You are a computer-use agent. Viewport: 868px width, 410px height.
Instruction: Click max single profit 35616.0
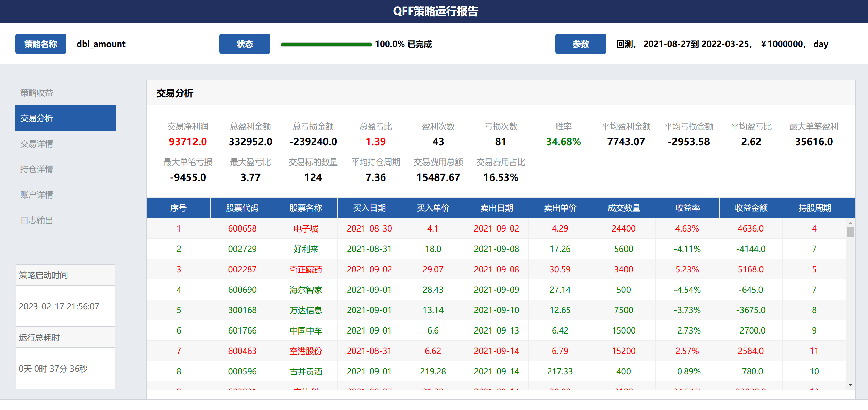pos(814,141)
